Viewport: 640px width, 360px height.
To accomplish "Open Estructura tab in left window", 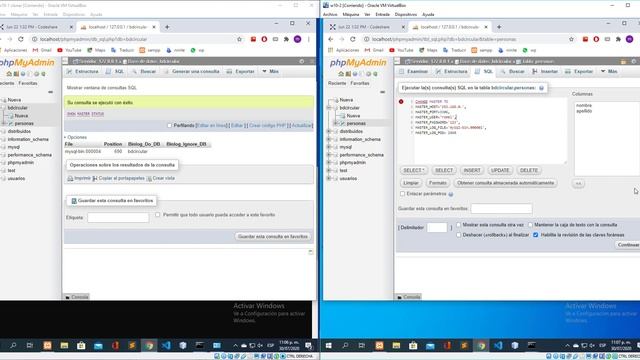I will click(83, 71).
